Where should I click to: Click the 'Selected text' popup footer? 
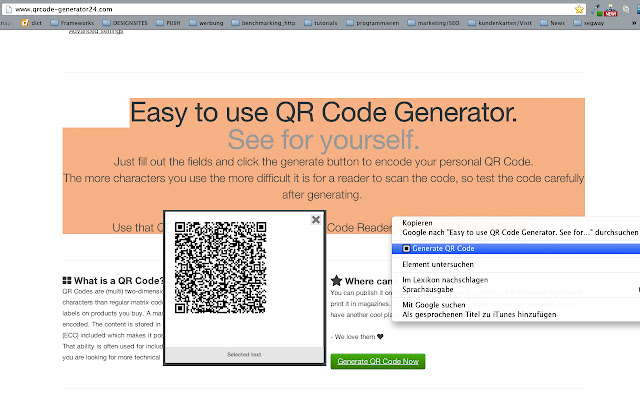pos(244,354)
